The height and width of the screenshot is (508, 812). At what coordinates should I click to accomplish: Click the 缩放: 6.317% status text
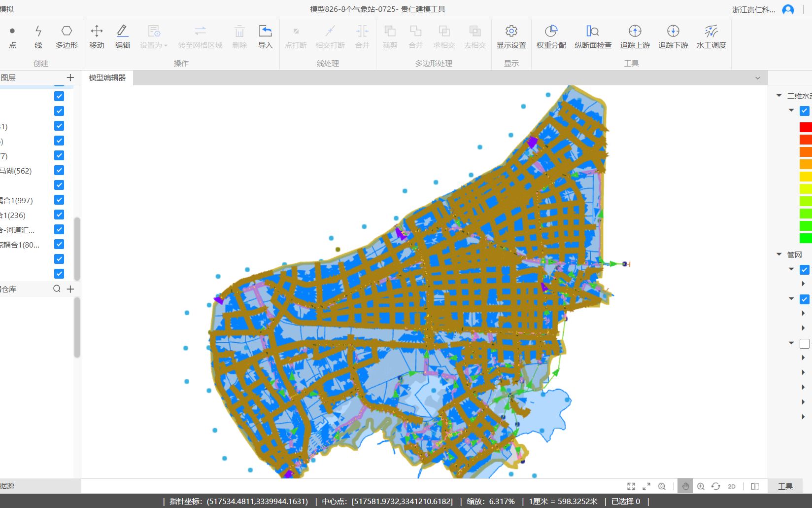pos(491,501)
